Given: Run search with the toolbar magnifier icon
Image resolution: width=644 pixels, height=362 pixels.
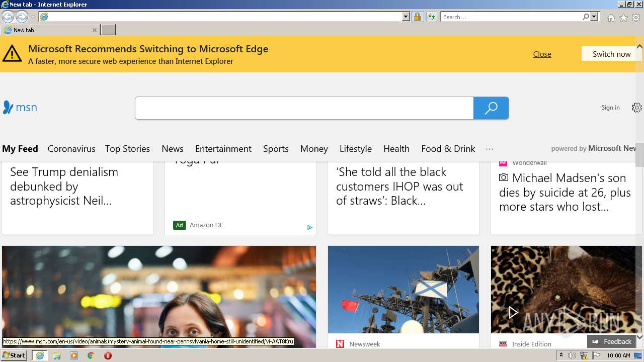Looking at the screenshot, I should 586,17.
